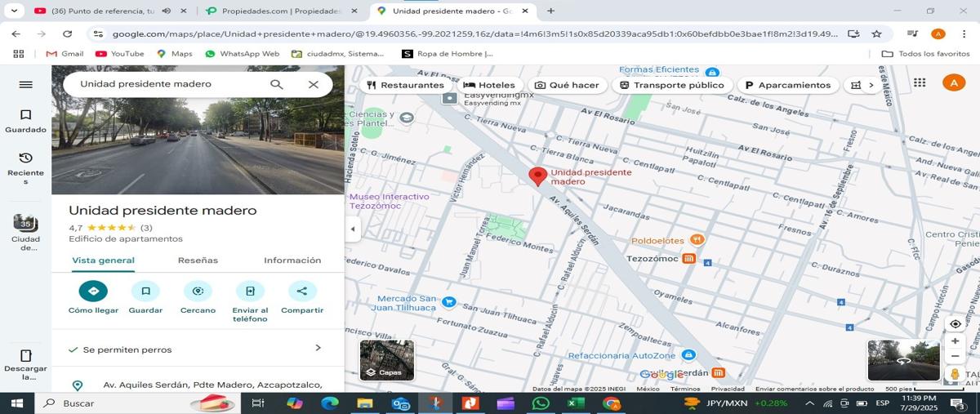Image resolution: width=980 pixels, height=414 pixels.
Task: Open the Street View thumbnail preview
Action: point(903,360)
